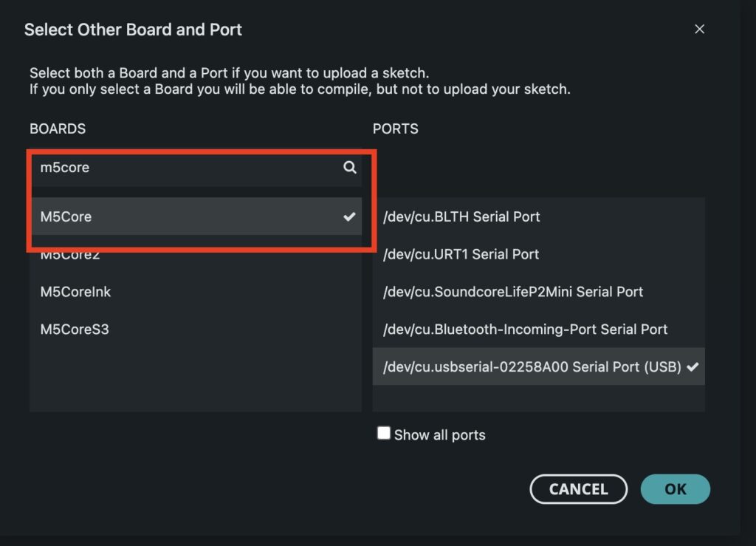Image resolution: width=756 pixels, height=546 pixels.
Task: Click the magnifier icon in board search
Action: point(349,168)
